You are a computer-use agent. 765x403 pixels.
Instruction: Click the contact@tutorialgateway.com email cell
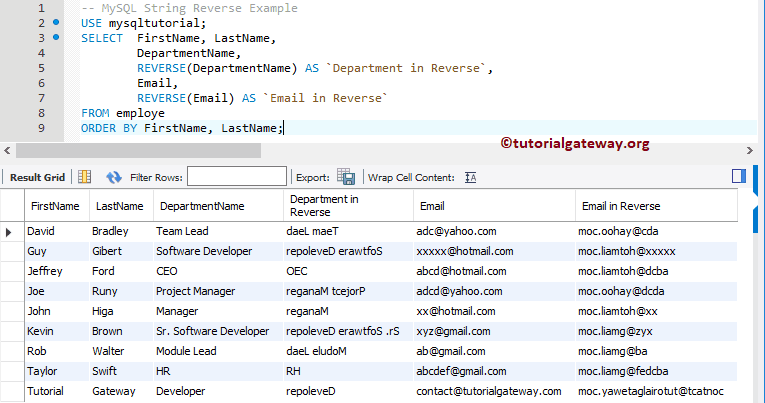pyautogui.click(x=488, y=391)
